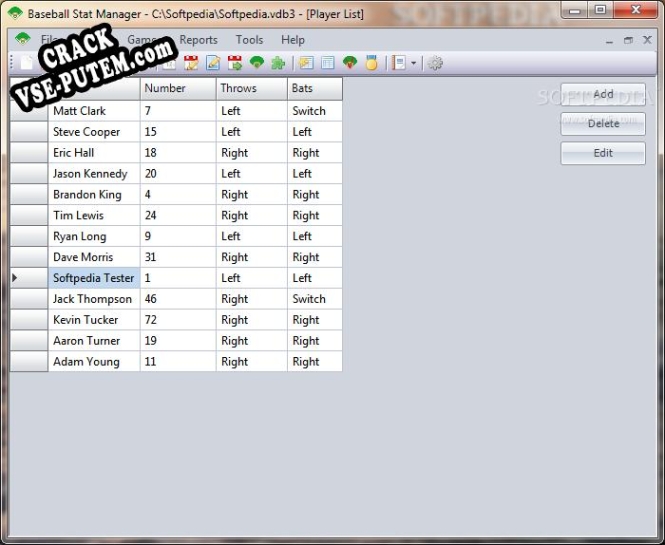Click the calendar with green arrow icon
Viewport: 665px width, 545px height.
[x=235, y=63]
